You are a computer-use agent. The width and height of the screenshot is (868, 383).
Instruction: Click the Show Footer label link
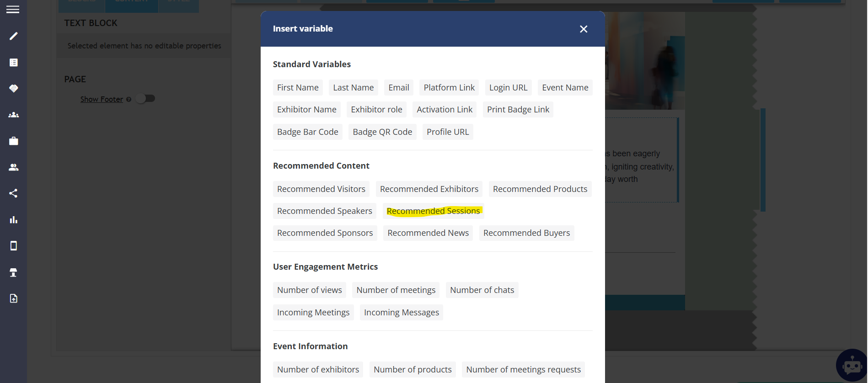102,100
